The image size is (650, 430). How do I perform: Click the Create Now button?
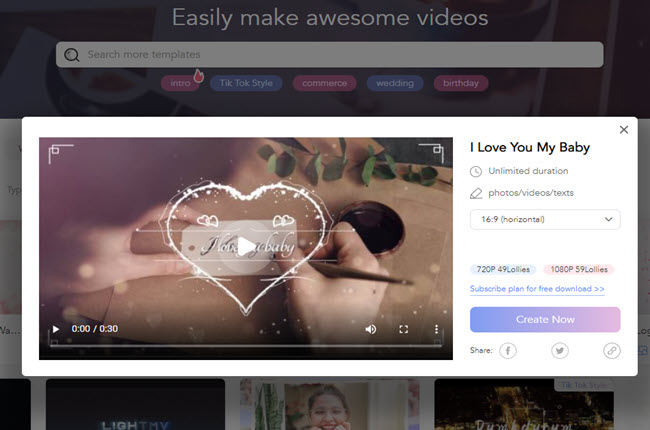pyautogui.click(x=545, y=320)
